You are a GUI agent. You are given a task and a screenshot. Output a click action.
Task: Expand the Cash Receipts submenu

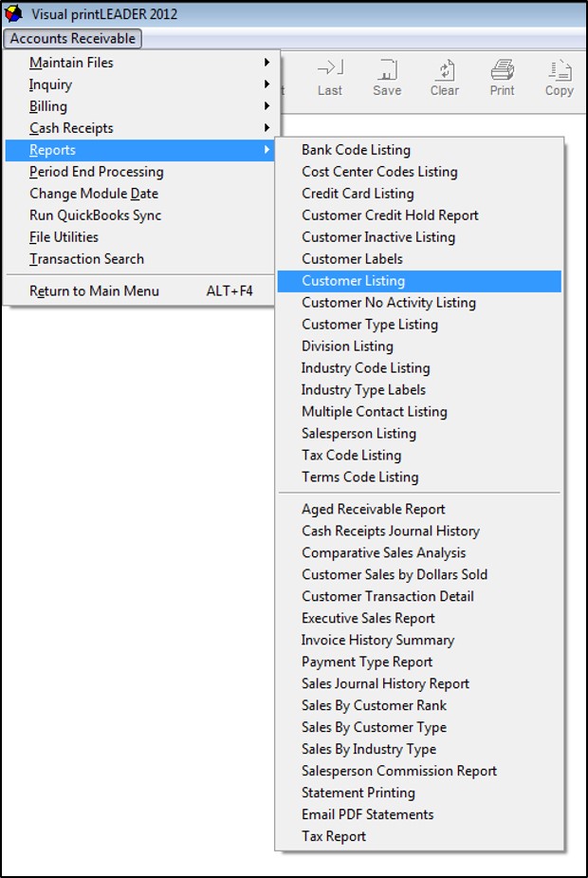point(139,128)
